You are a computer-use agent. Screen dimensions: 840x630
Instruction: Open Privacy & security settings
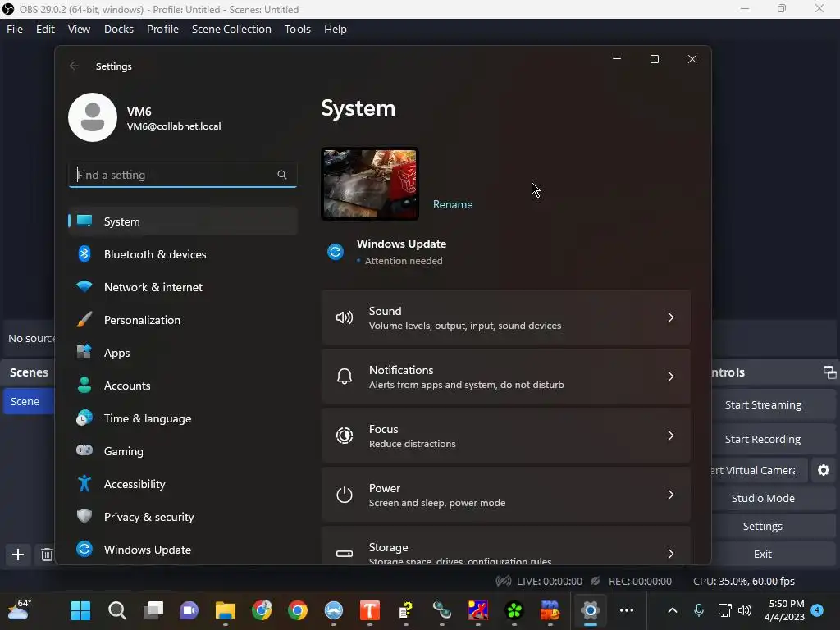click(x=183, y=517)
